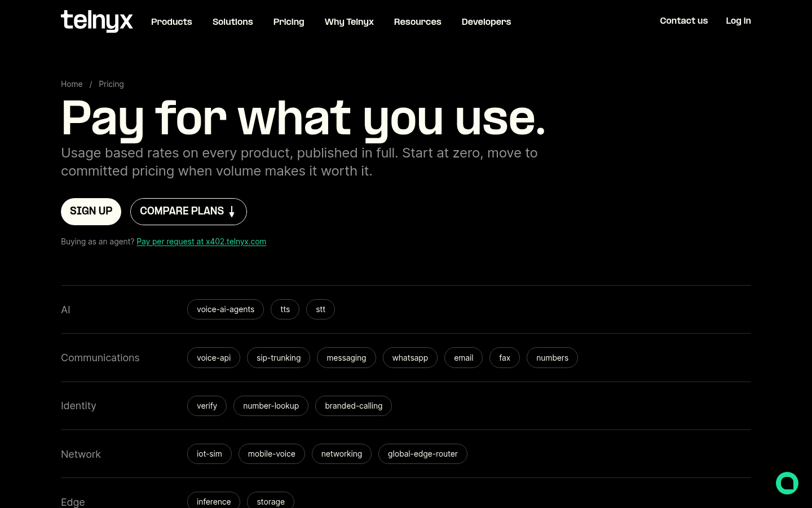The image size is (812, 508).
Task: Click Log in link
Action: [739, 20]
